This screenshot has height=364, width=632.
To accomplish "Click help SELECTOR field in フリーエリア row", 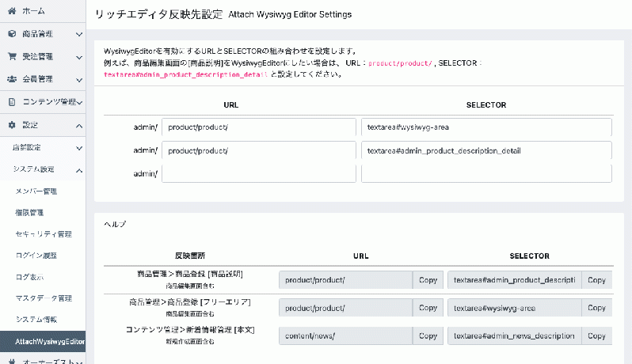I will click(x=515, y=308).
